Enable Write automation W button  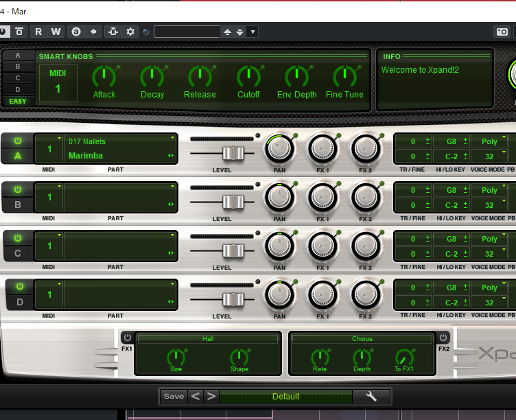tap(56, 32)
